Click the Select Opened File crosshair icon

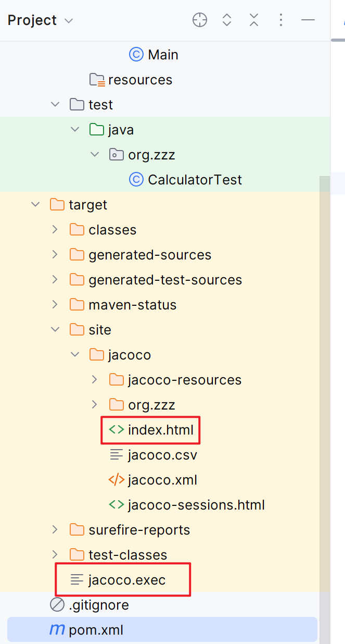pos(200,20)
